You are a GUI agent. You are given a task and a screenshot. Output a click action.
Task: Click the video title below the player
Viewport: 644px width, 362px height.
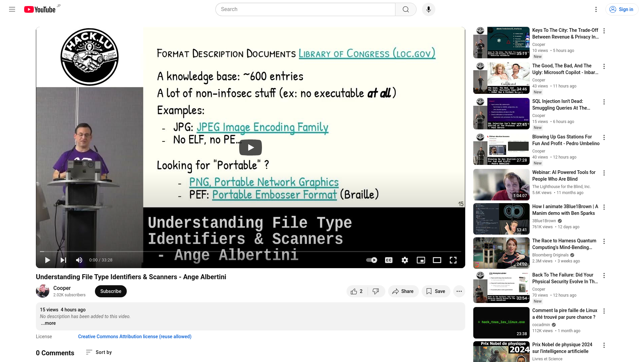click(x=131, y=277)
